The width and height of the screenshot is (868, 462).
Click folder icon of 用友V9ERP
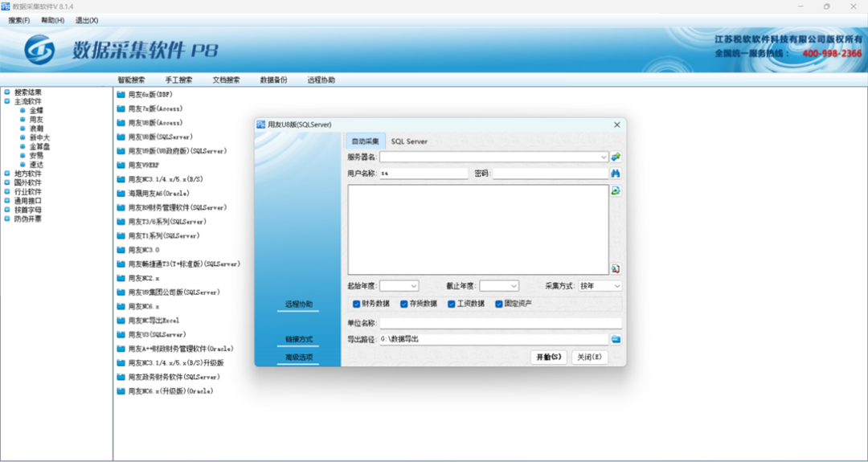[x=121, y=165]
